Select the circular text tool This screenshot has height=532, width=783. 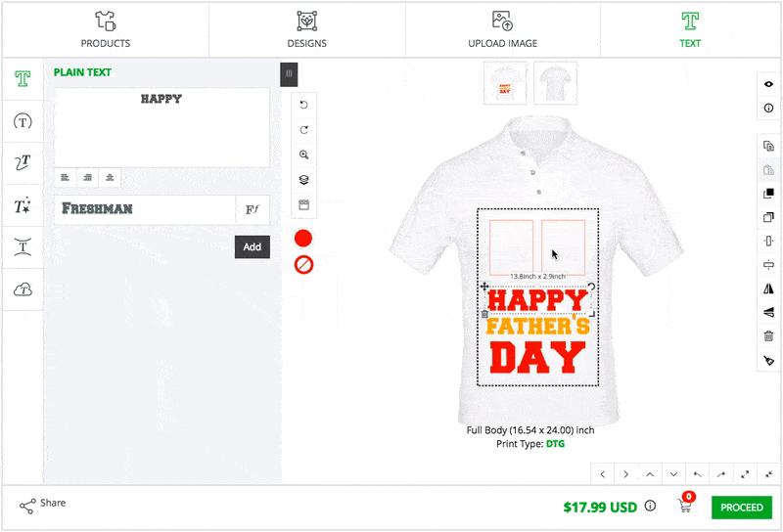23,121
